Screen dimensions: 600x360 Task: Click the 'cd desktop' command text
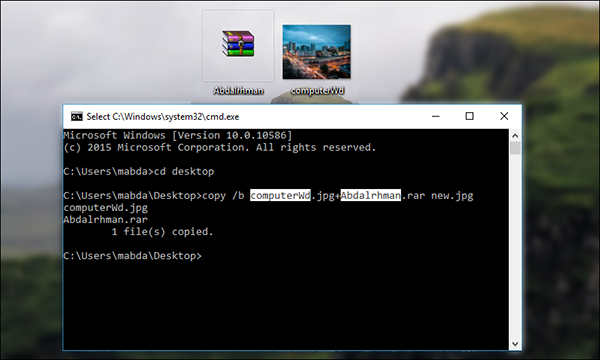point(184,171)
